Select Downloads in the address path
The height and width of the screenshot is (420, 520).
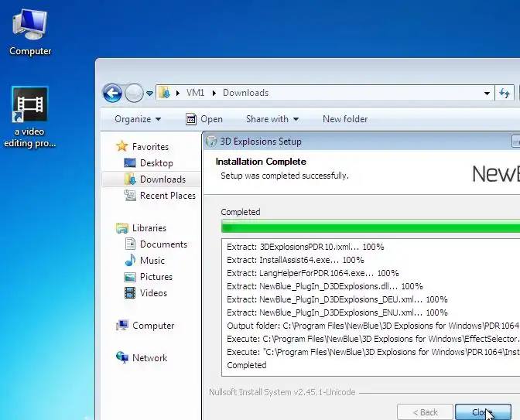pos(245,93)
